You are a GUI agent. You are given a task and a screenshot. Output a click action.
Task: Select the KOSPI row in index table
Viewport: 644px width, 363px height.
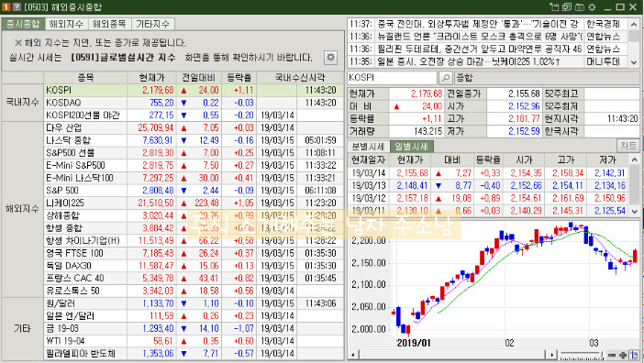point(194,90)
